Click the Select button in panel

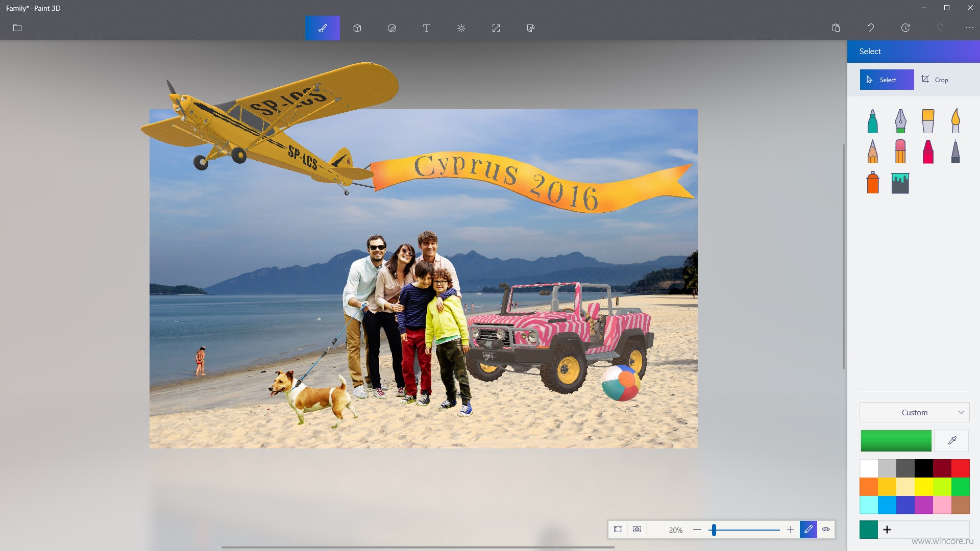(887, 80)
